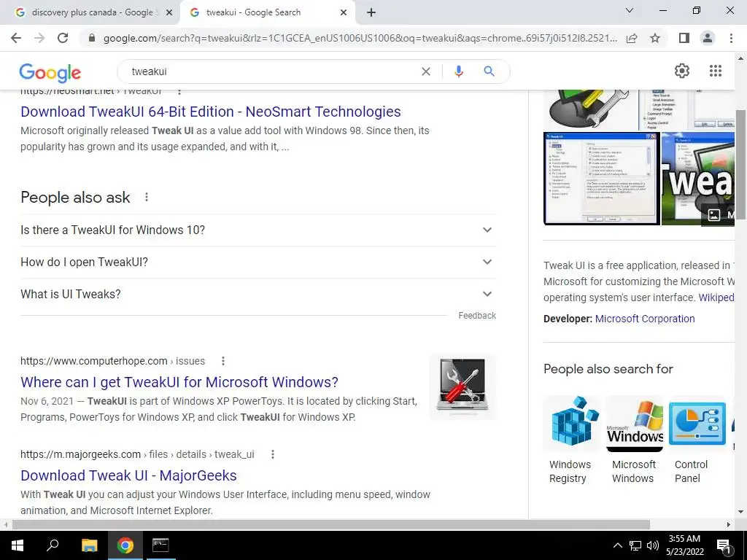This screenshot has height=560, width=747.
Task: Expand How do I open TweakUI question
Action: [x=258, y=262]
